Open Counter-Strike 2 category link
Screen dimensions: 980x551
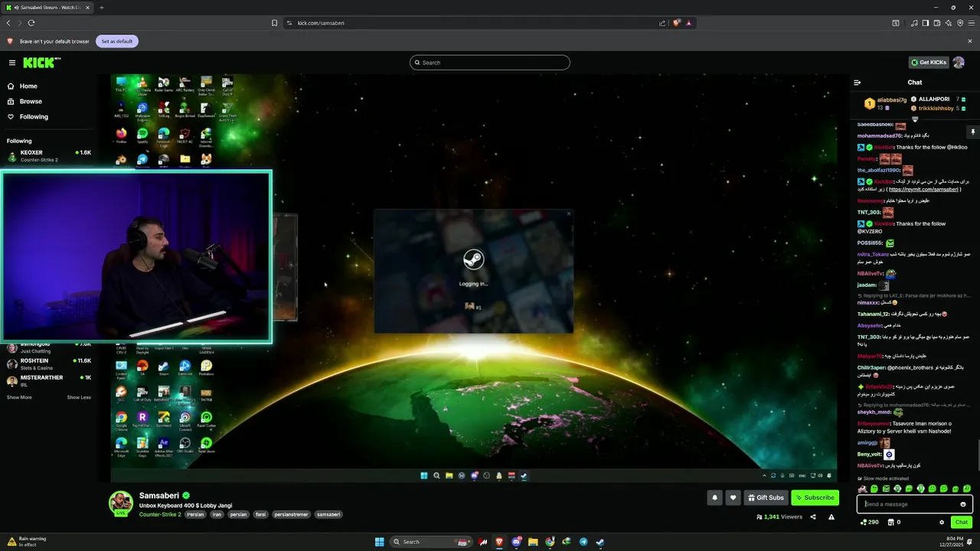pyautogui.click(x=160, y=515)
